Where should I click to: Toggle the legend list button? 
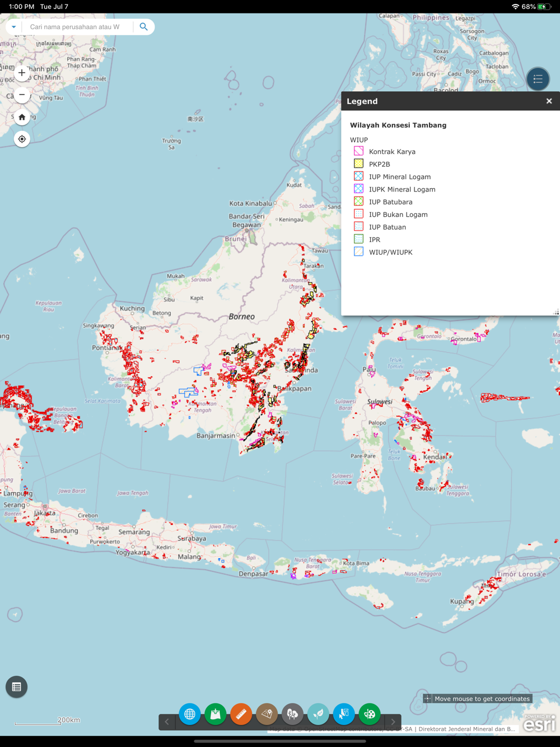click(x=538, y=79)
